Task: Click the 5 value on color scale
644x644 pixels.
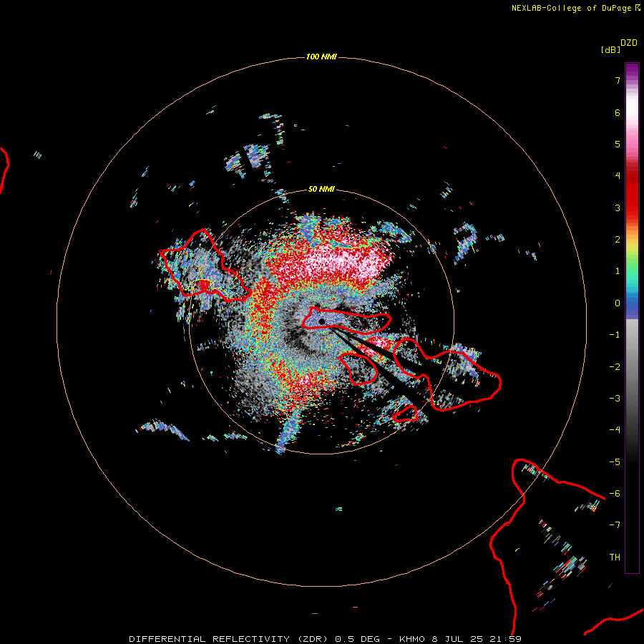Action: coord(618,144)
